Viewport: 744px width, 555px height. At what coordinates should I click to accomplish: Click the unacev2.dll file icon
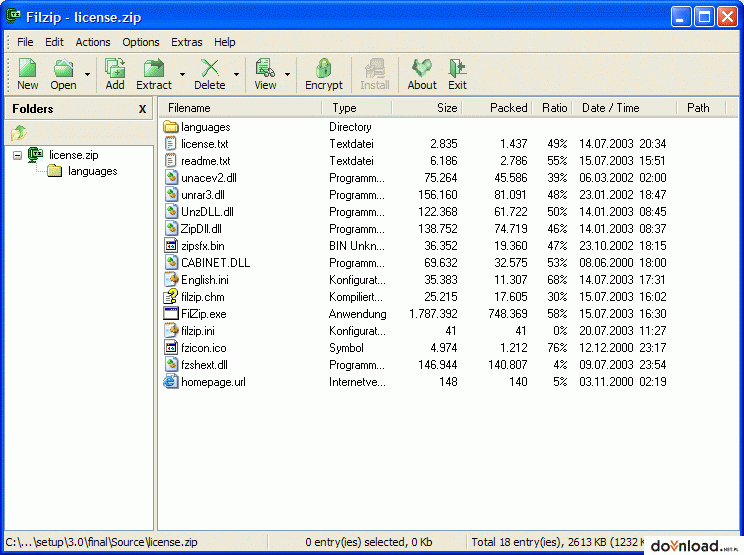pyautogui.click(x=171, y=178)
